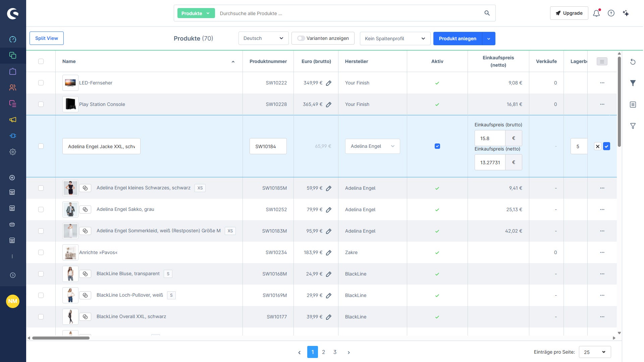Save inline edit with checkmark icon
Viewport: 644px width, 362px height.
(606, 146)
